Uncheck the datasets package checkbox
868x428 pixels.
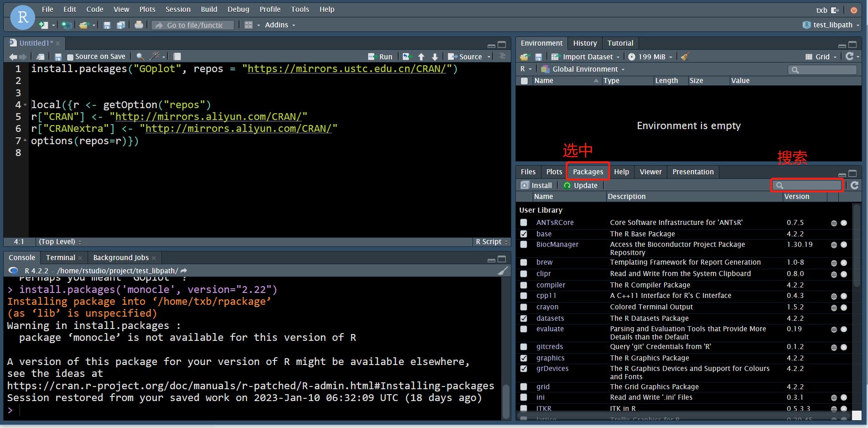524,318
